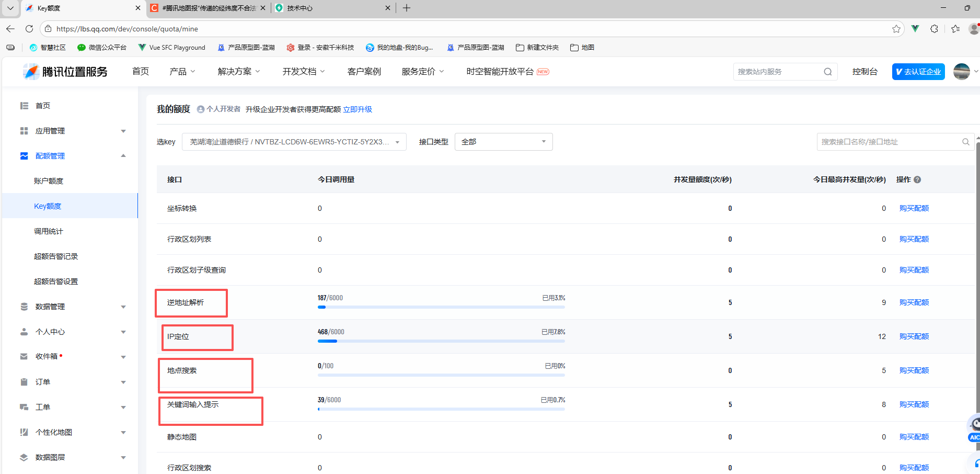Expand the 数据管理 sidebar menu

pyautogui.click(x=73, y=307)
